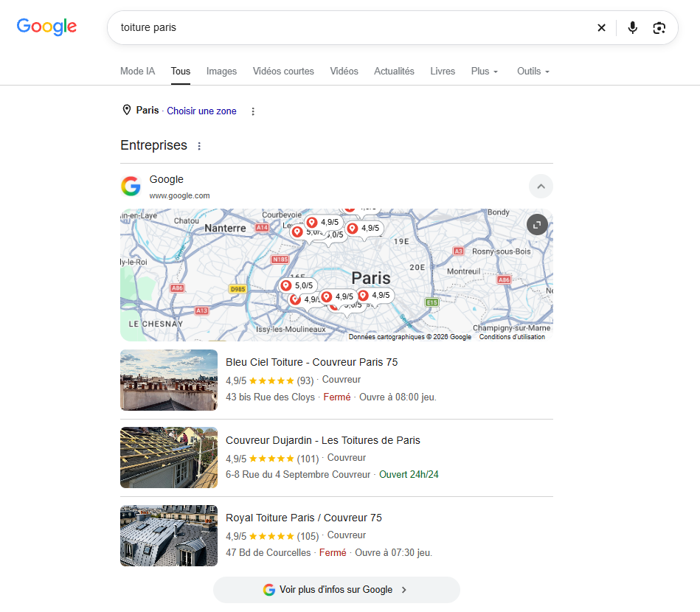Open the Royal Toiture Paris zinc roof photo
The image size is (700, 612).
(169, 535)
